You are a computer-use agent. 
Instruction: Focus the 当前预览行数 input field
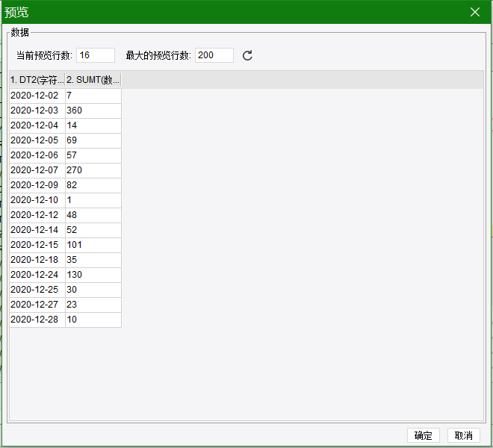pos(96,55)
